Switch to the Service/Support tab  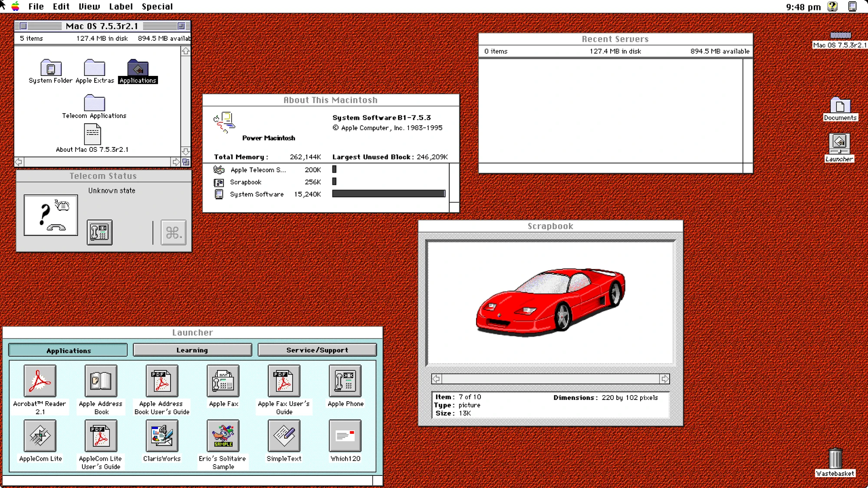[x=317, y=350]
